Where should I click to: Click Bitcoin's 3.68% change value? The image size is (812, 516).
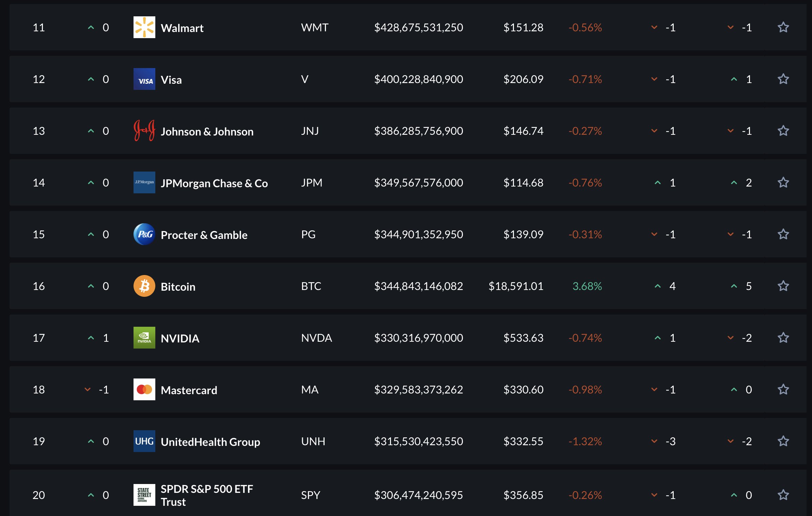point(587,286)
